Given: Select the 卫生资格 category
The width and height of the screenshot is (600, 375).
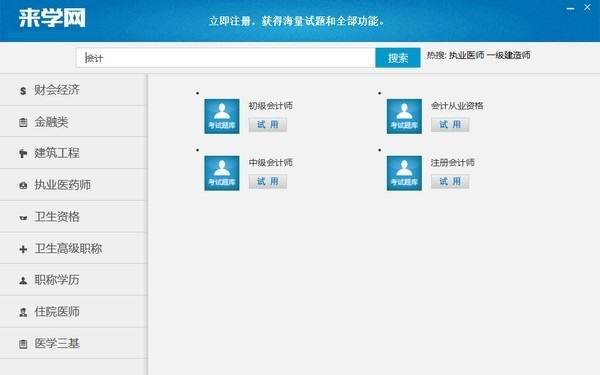Looking at the screenshot, I should pyautogui.click(x=73, y=217).
